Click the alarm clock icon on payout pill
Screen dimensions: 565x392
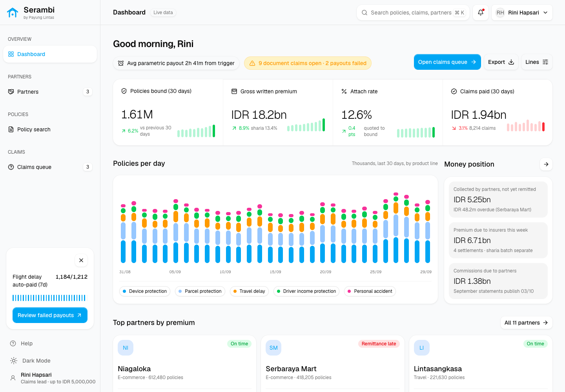click(121, 63)
